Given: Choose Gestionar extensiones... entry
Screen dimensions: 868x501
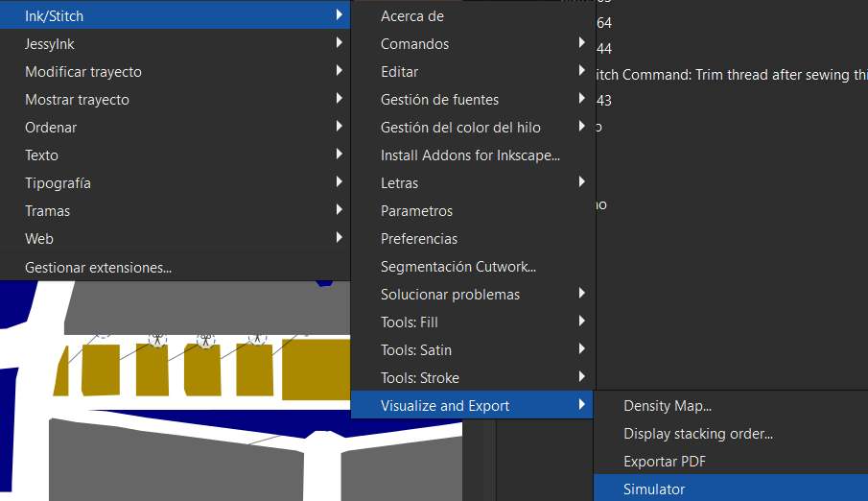Looking at the screenshot, I should click(x=175, y=267).
